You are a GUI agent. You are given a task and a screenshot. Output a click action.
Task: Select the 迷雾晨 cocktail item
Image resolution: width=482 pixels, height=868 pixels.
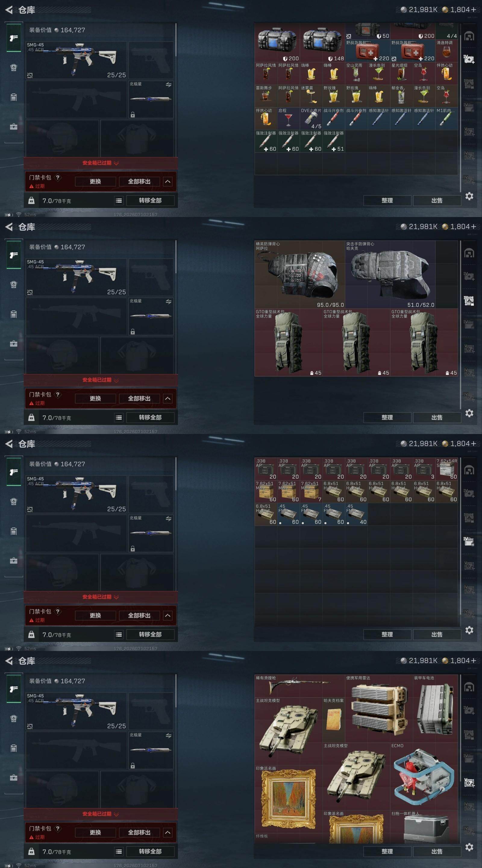point(311,96)
